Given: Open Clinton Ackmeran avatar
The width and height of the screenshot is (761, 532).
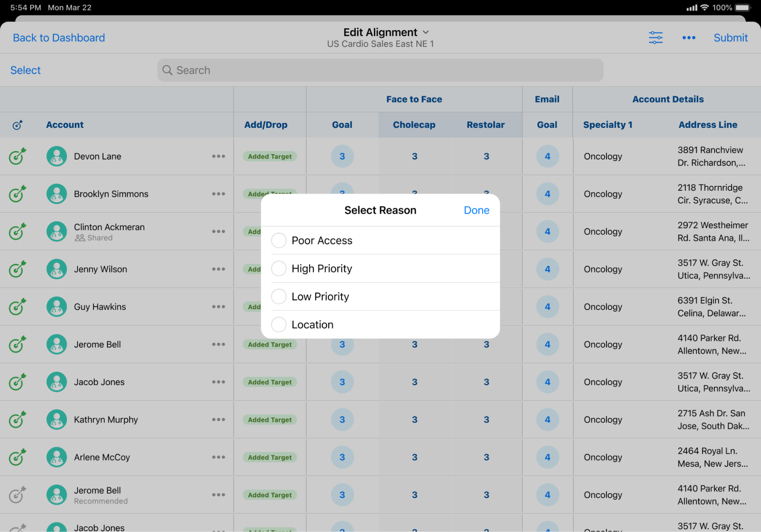Looking at the screenshot, I should (x=57, y=232).
